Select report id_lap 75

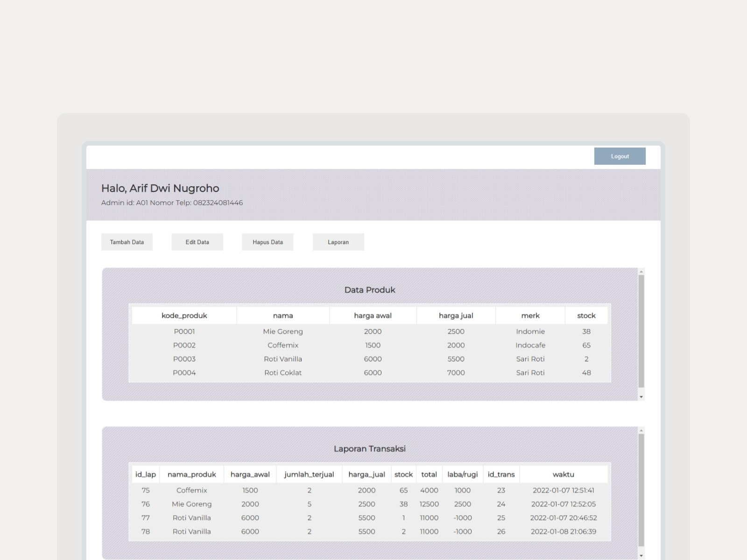coord(146,490)
